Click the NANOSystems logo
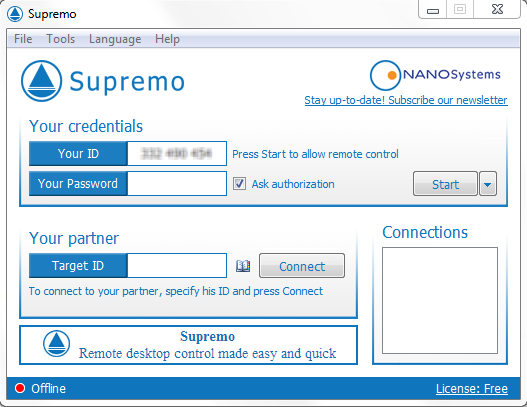The image size is (527, 407). (x=435, y=75)
